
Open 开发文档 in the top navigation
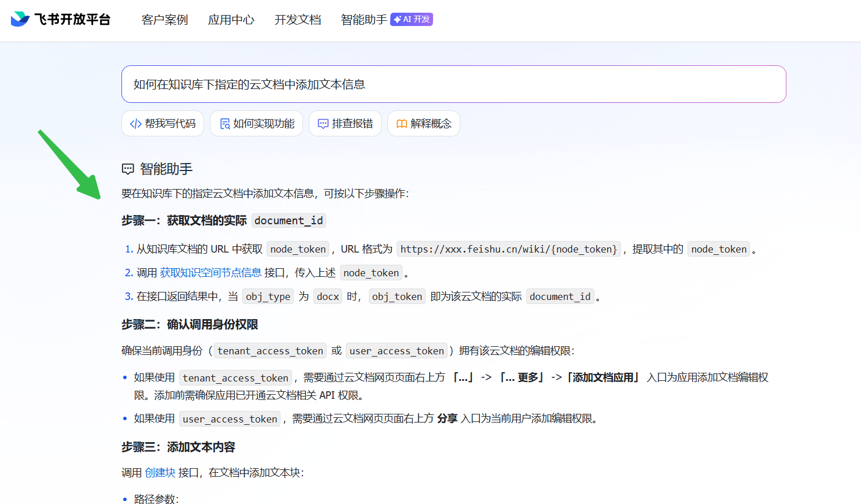click(298, 20)
